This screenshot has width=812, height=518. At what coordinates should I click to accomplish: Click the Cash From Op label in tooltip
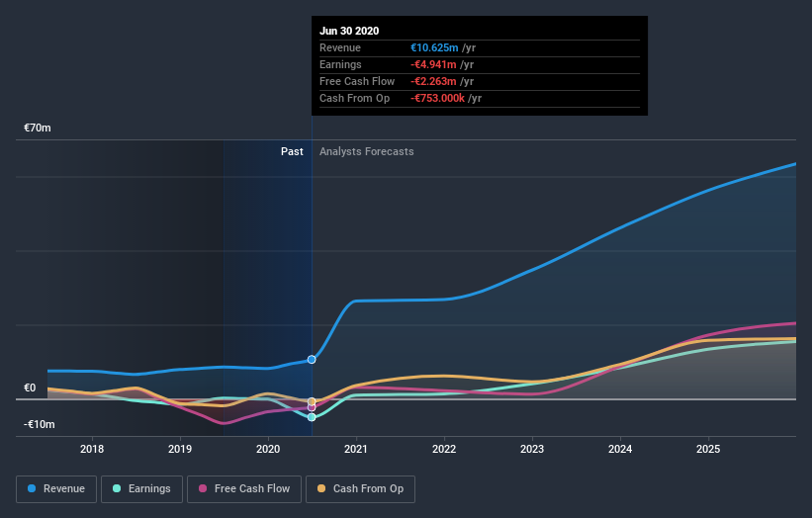(355, 98)
